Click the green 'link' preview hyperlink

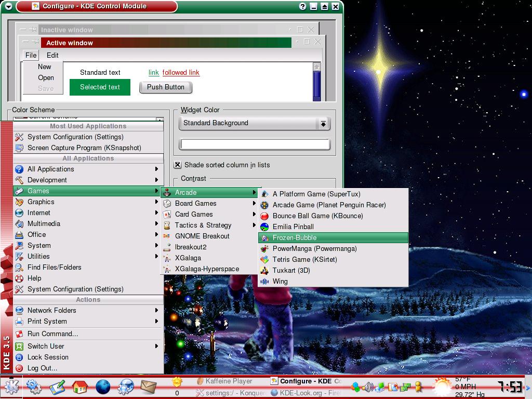click(154, 73)
